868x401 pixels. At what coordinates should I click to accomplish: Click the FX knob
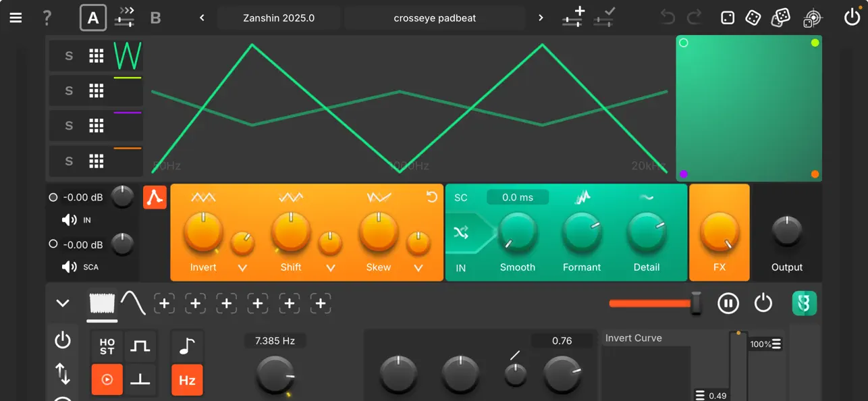(720, 232)
